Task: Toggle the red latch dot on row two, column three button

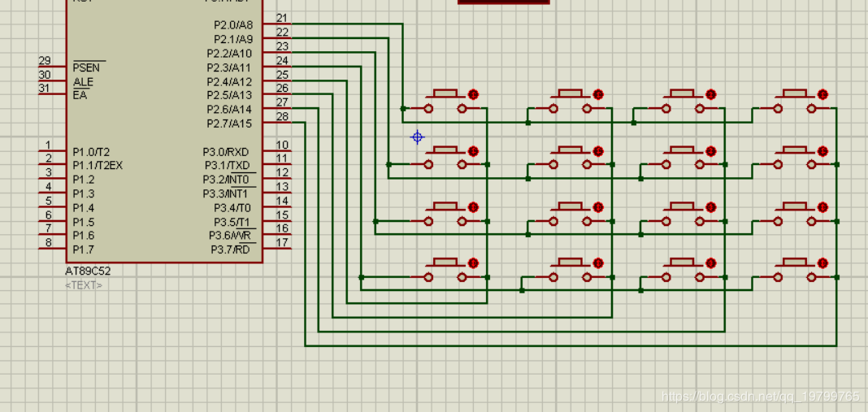Action: pyautogui.click(x=711, y=151)
